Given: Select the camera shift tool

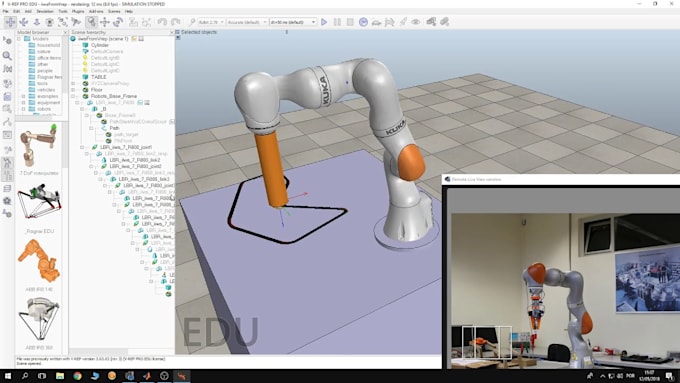Looking at the screenshot, I should pos(37,22).
